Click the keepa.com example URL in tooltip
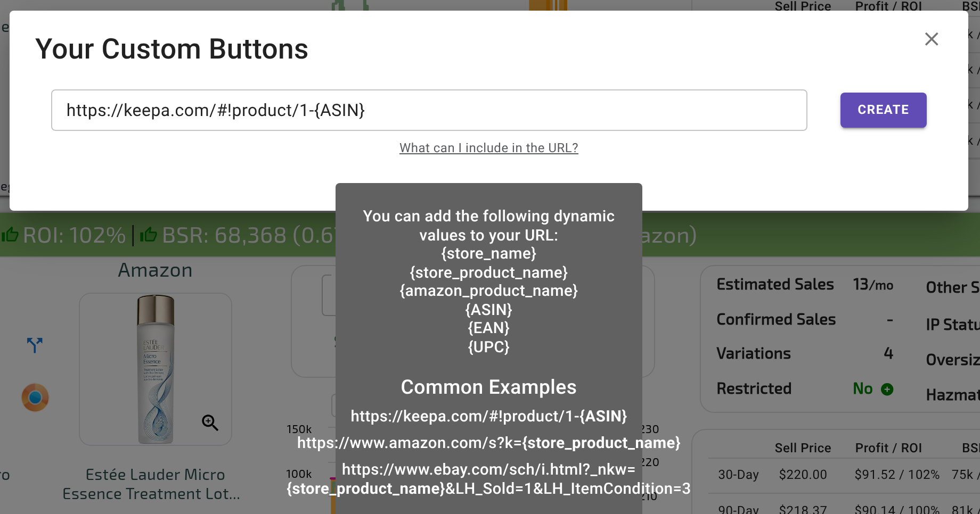This screenshot has height=514, width=980. tap(489, 416)
